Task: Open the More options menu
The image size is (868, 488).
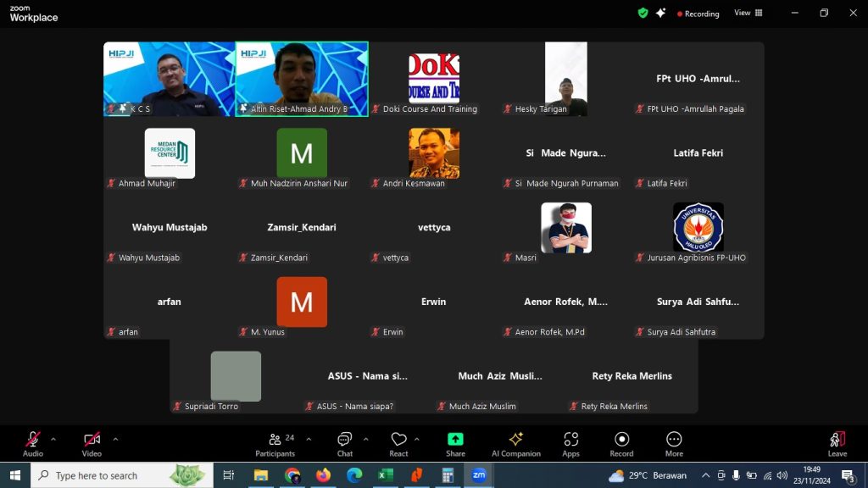Action: click(x=674, y=443)
